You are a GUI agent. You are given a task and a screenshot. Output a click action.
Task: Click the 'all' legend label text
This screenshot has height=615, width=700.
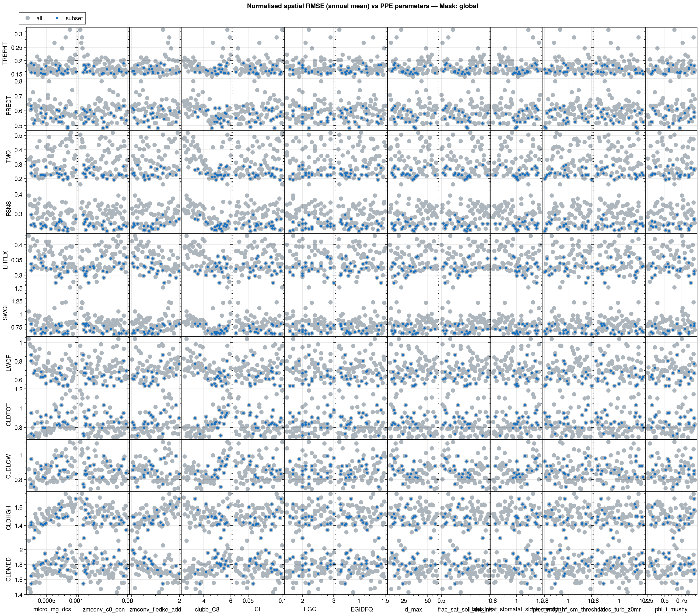[39, 18]
